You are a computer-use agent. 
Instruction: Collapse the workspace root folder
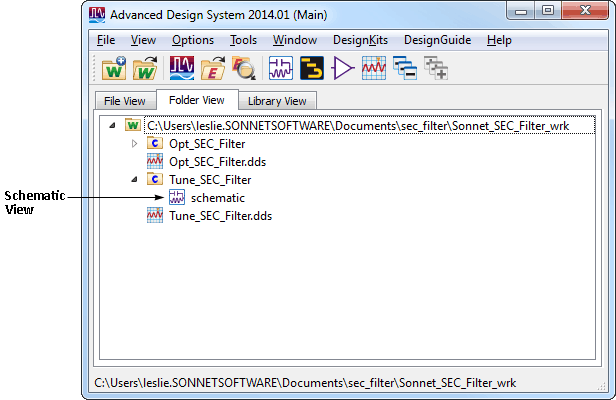point(112,126)
